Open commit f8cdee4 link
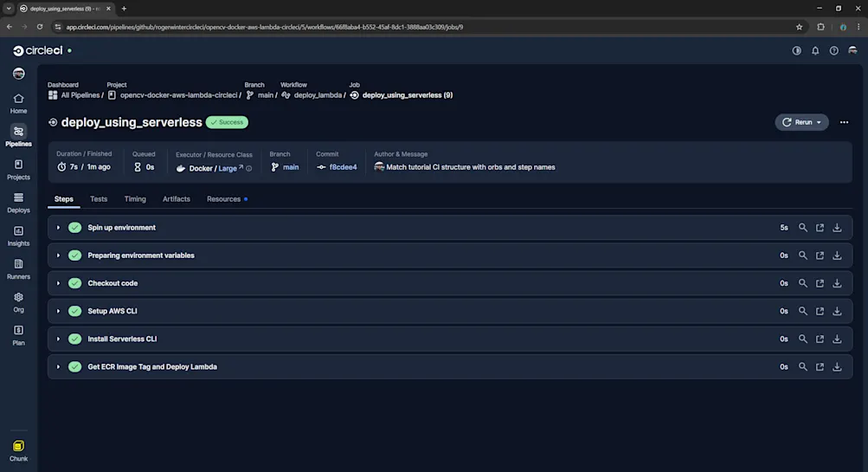The width and height of the screenshot is (868, 472). (x=343, y=167)
